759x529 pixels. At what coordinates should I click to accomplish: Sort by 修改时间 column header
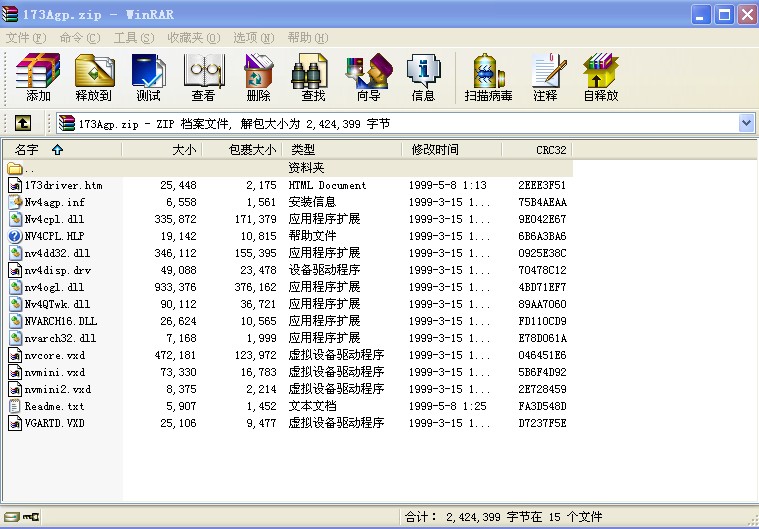point(452,150)
